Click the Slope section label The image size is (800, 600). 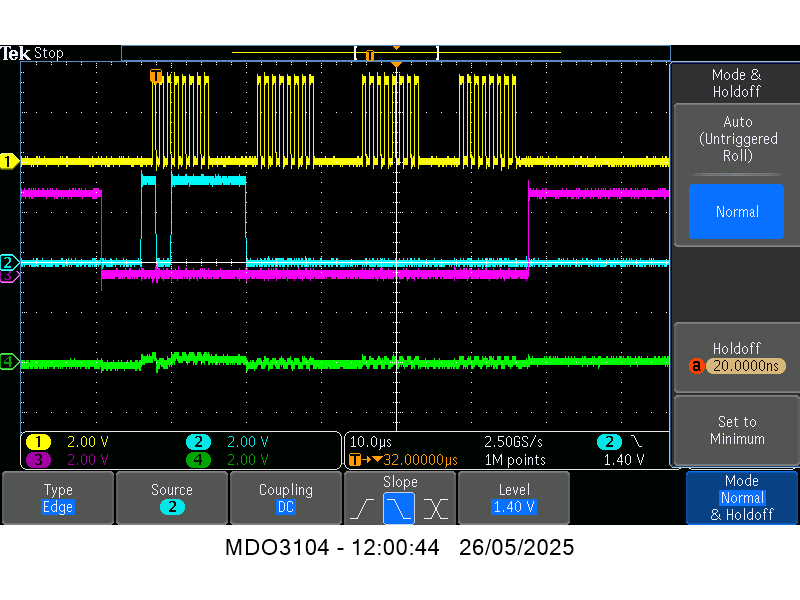click(399, 481)
